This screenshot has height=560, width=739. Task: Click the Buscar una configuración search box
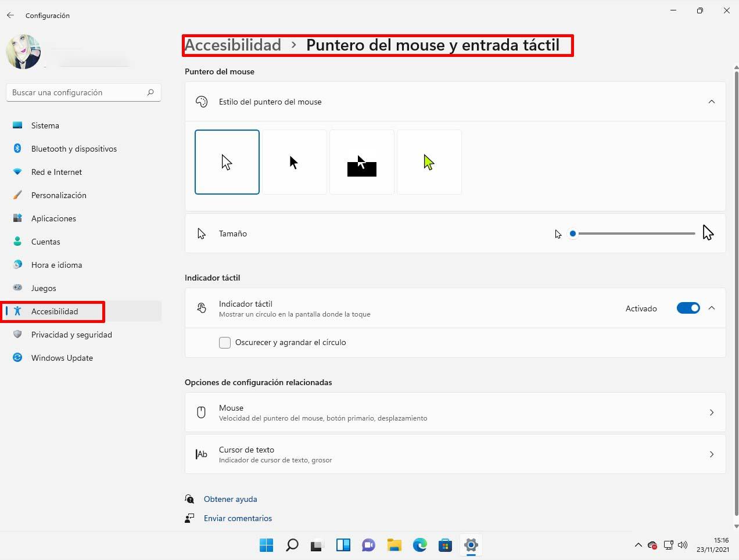click(84, 92)
